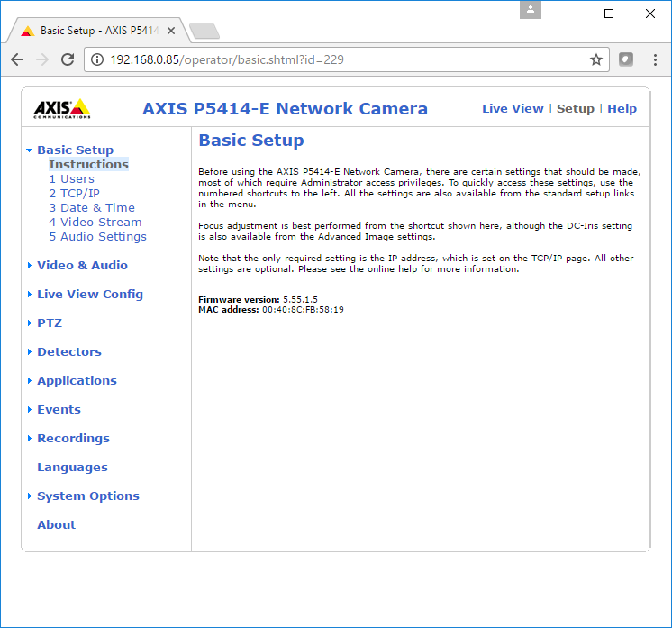Maximize the browser window
This screenshot has width=672, height=628.
(609, 14)
